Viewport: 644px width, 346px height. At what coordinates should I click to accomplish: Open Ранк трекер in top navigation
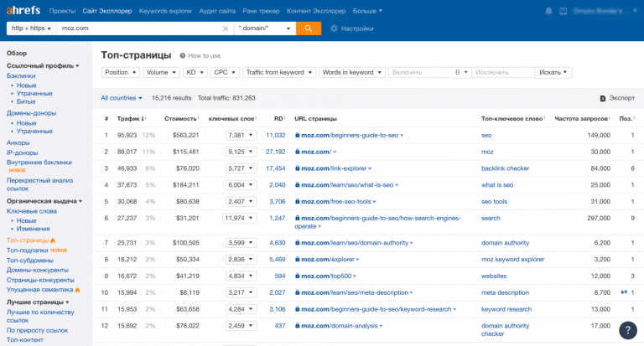click(262, 11)
